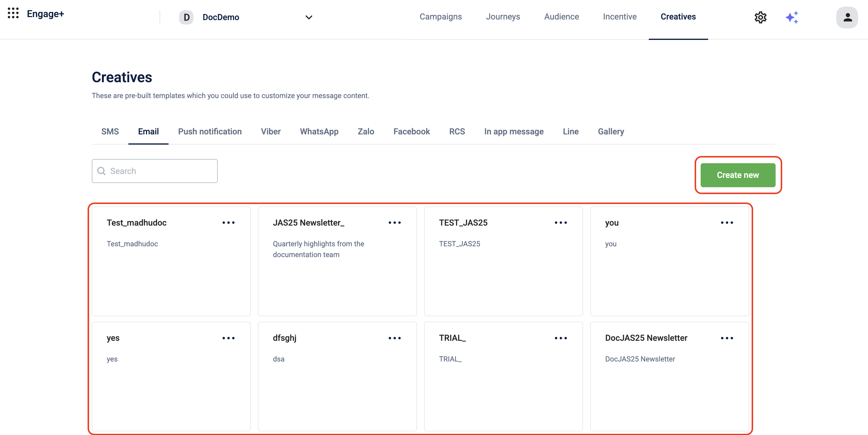The image size is (868, 435).
Task: Click the Create new button
Action: (737, 175)
